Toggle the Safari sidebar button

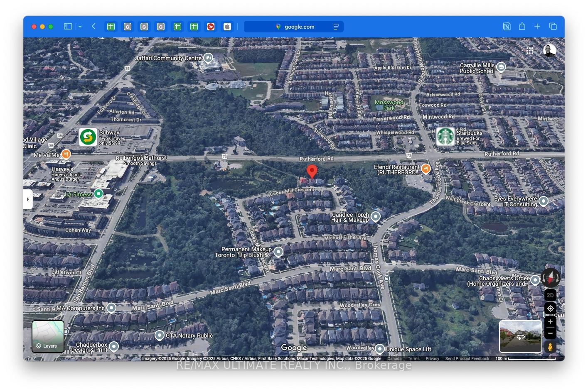68,26
